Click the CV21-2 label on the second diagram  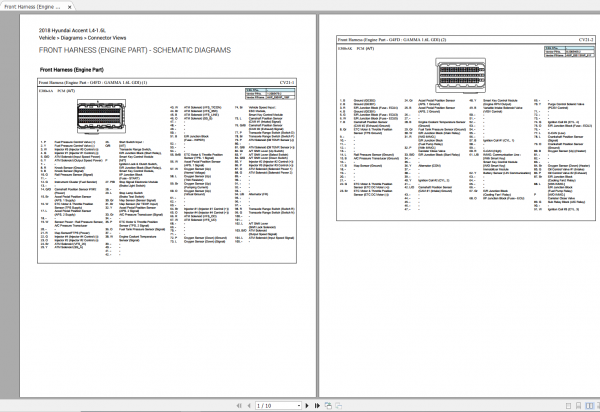click(586, 39)
